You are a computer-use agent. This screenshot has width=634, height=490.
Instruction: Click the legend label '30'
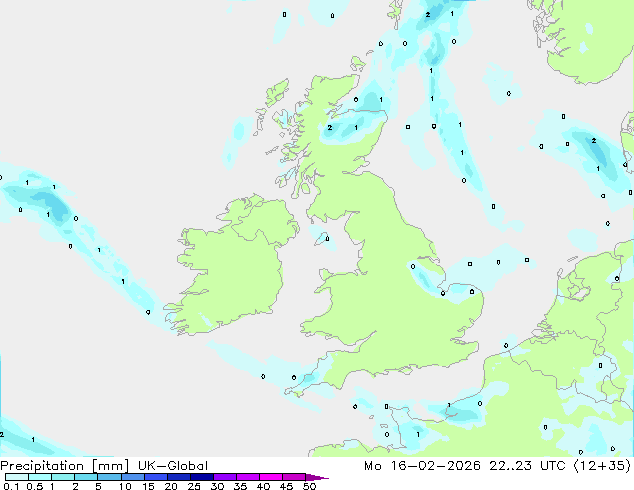coord(217,486)
